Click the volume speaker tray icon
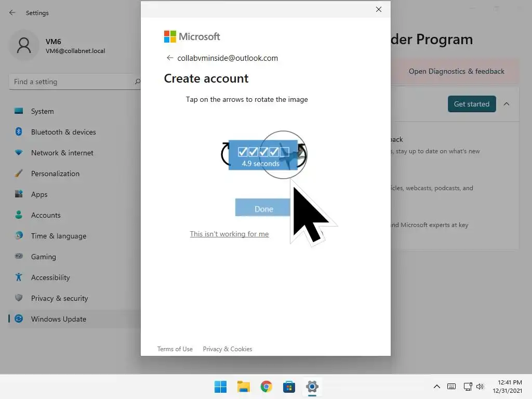Screen dimensions: 532x399 tap(480, 387)
